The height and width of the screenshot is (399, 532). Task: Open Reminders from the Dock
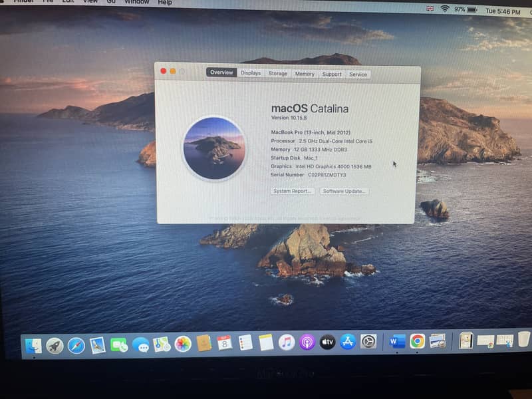245,342
